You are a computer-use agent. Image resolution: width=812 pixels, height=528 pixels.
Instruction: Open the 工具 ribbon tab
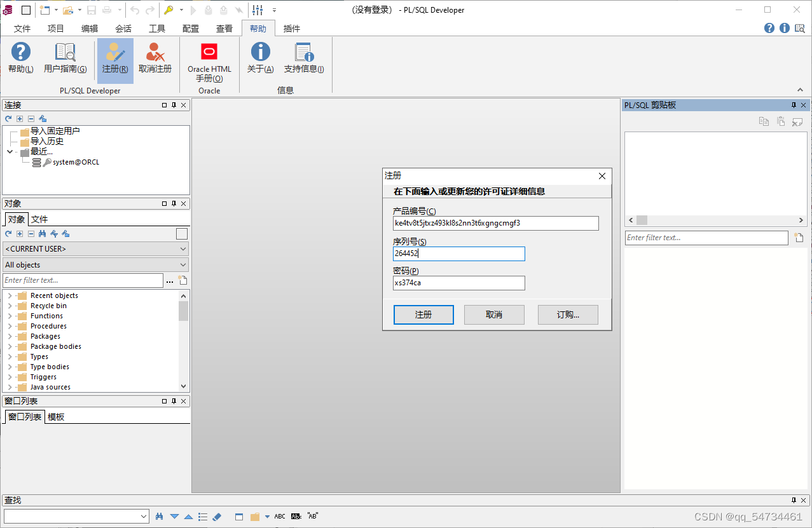click(157, 29)
